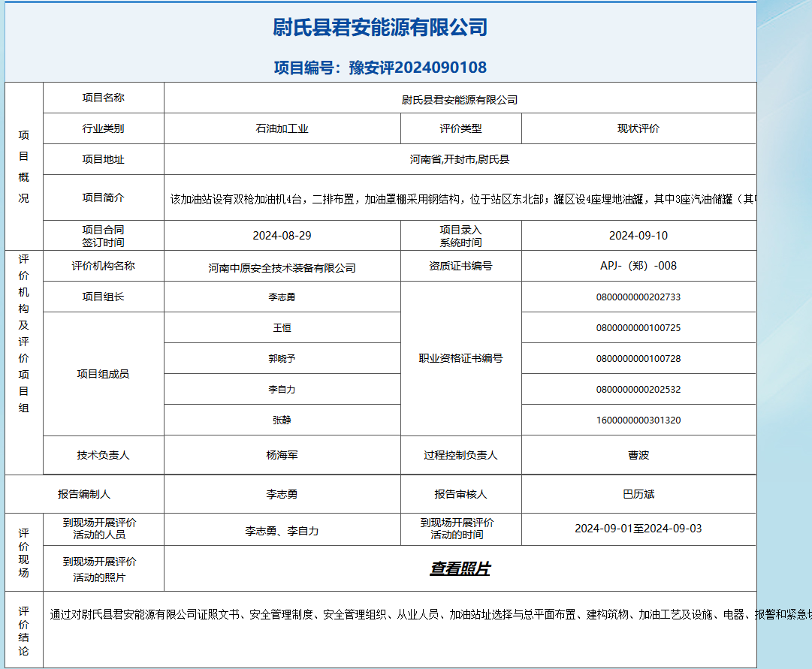Select certificate number APJ-（郑）-008
This screenshot has height=669, width=812.
click(638, 266)
